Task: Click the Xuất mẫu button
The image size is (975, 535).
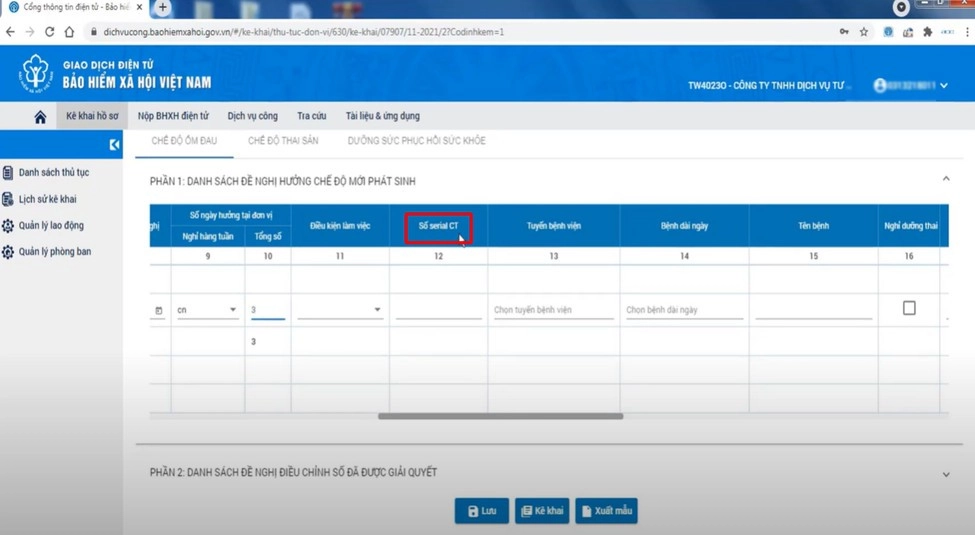Action: pyautogui.click(x=606, y=511)
